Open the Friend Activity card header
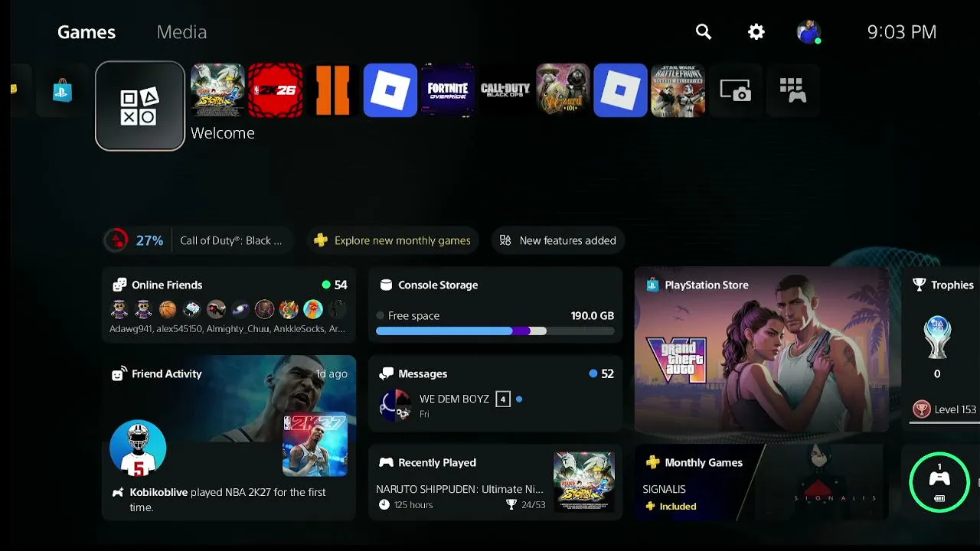This screenshot has width=980, height=551. coord(157,373)
